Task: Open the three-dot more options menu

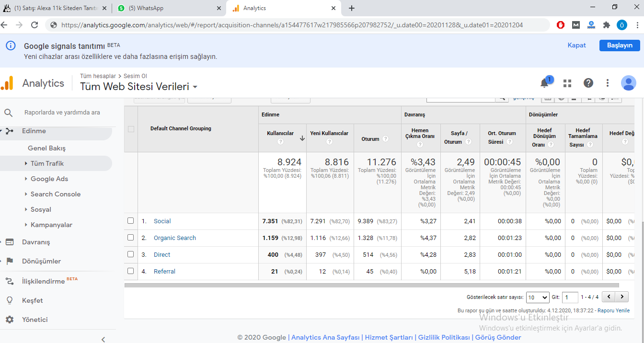Action: pos(608,83)
